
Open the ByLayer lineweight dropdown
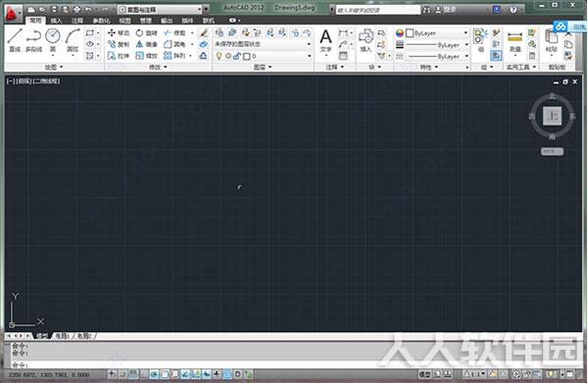(437, 45)
